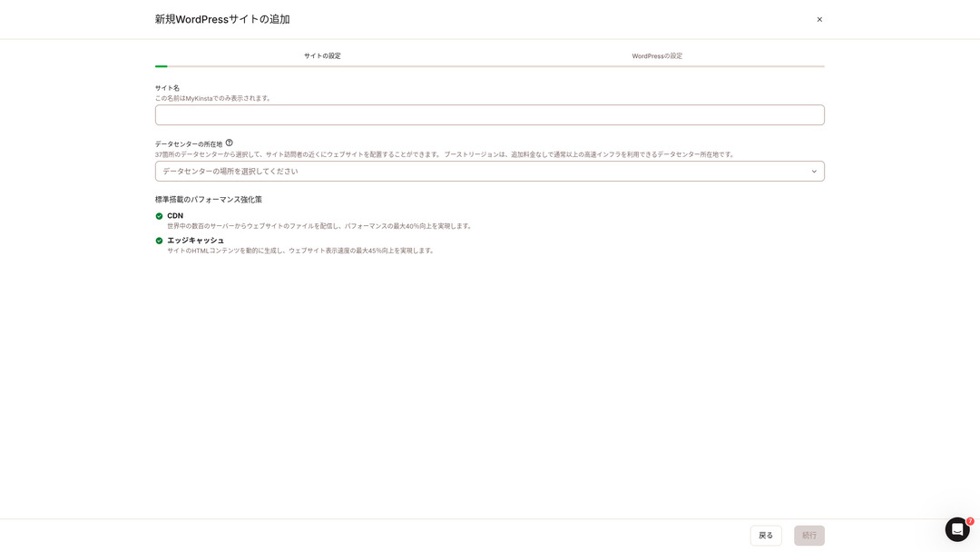
Task: Click the データセンターの所在地 label text
Action: pos(189,144)
